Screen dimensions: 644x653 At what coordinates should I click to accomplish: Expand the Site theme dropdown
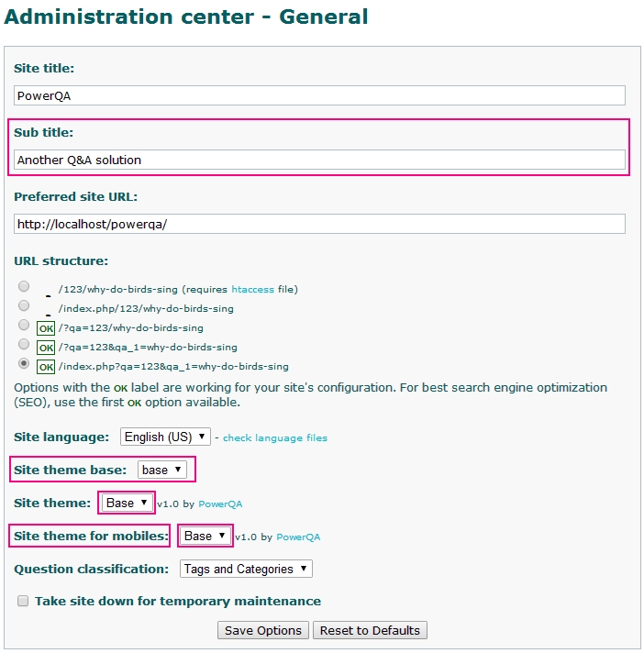(127, 503)
